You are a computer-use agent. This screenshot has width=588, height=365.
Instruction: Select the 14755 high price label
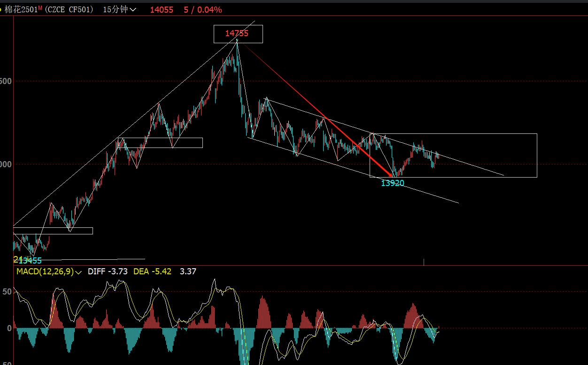[237, 33]
